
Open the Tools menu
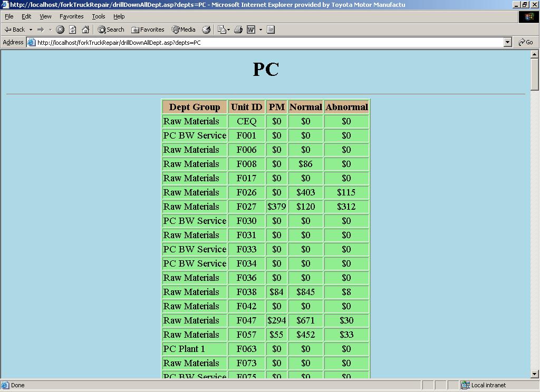pos(99,16)
